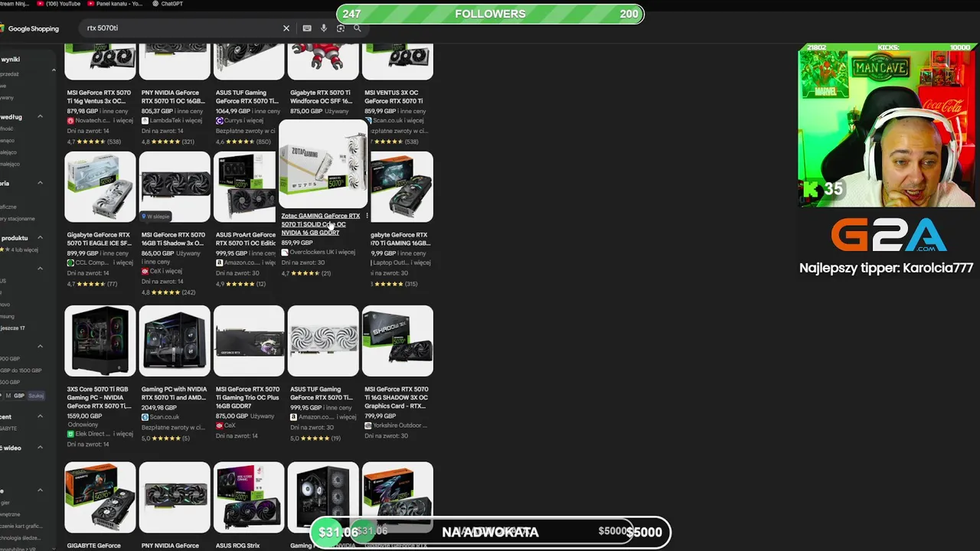The image size is (980, 551).
Task: Click the Novatech merchant icon
Action: pos(70,121)
